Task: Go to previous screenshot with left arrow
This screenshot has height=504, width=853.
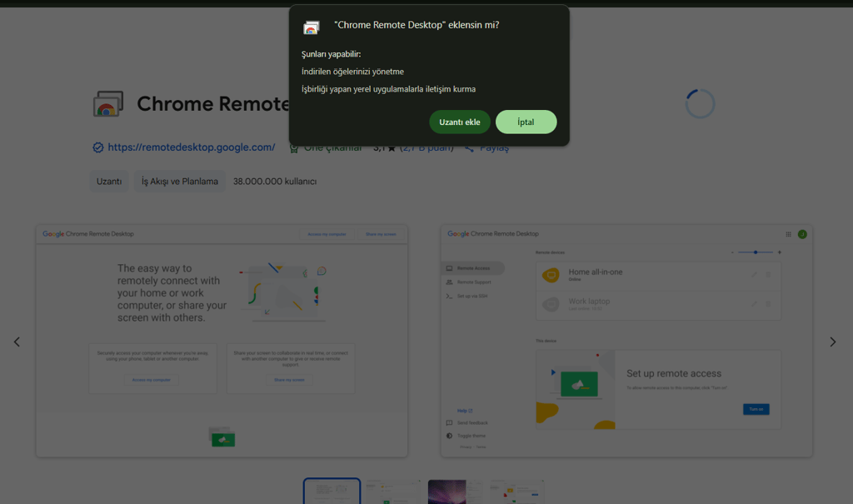Action: 17,342
